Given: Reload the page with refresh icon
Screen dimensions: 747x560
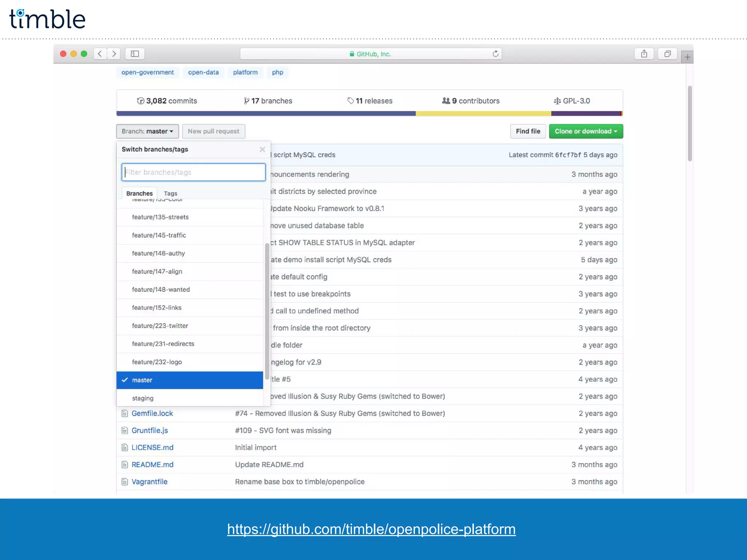Looking at the screenshot, I should [x=495, y=54].
